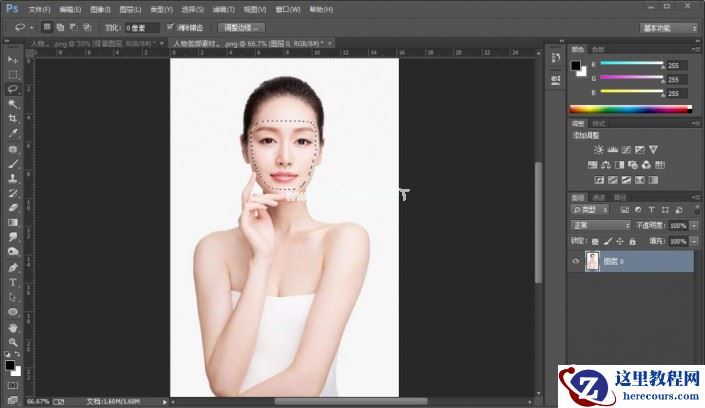705x408 pixels.
Task: Switch to the first document tab at 50%
Action: [93, 44]
